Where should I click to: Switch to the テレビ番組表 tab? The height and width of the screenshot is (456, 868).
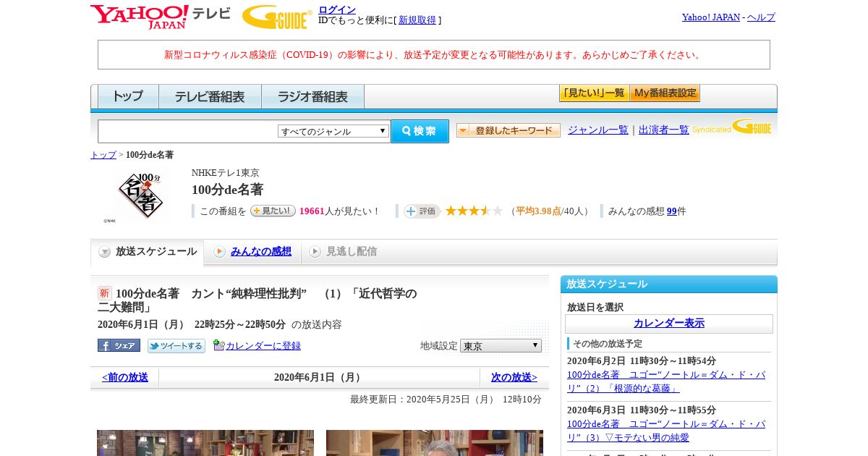point(210,96)
